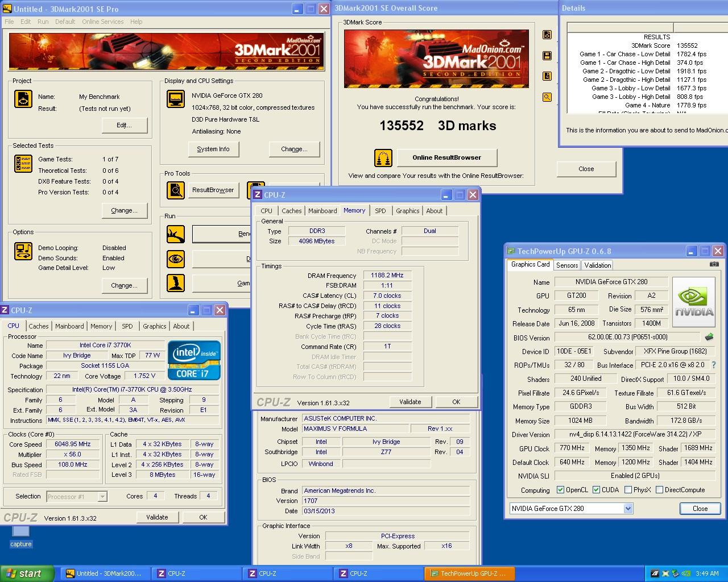Click the ASUS AI Suite tray icon
This screenshot has width=728, height=582.
click(x=655, y=573)
